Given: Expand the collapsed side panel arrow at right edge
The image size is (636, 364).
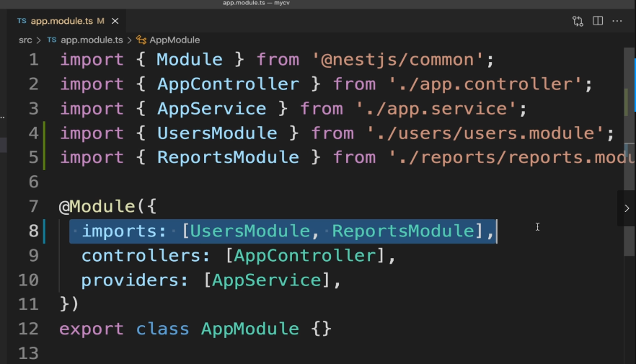Looking at the screenshot, I should click(x=627, y=208).
